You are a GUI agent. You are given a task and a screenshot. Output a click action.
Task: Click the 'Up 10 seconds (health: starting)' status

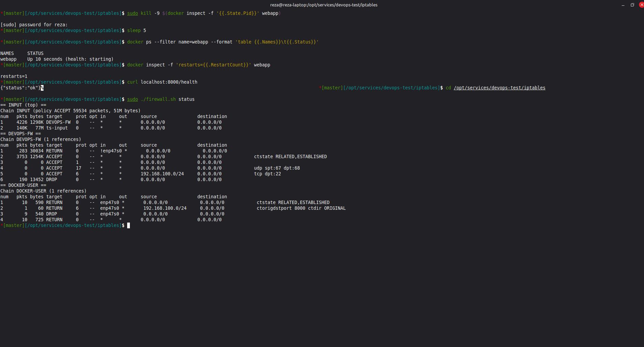[70, 59]
